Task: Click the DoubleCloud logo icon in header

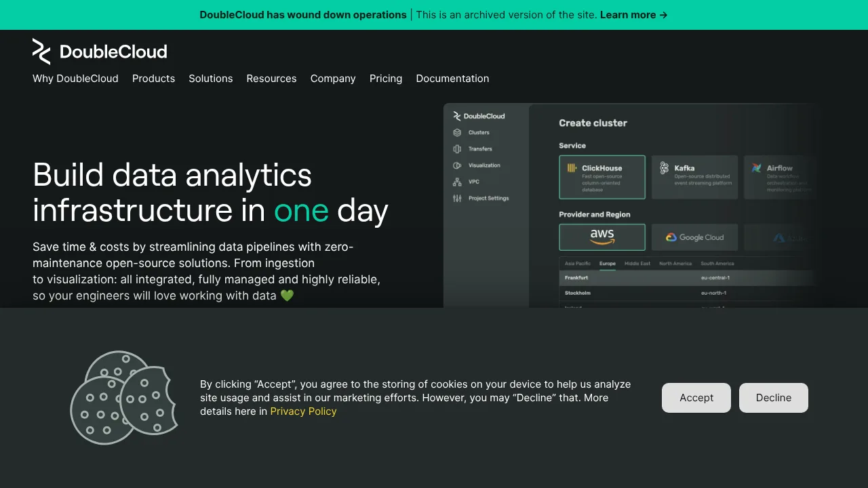Action: click(41, 52)
